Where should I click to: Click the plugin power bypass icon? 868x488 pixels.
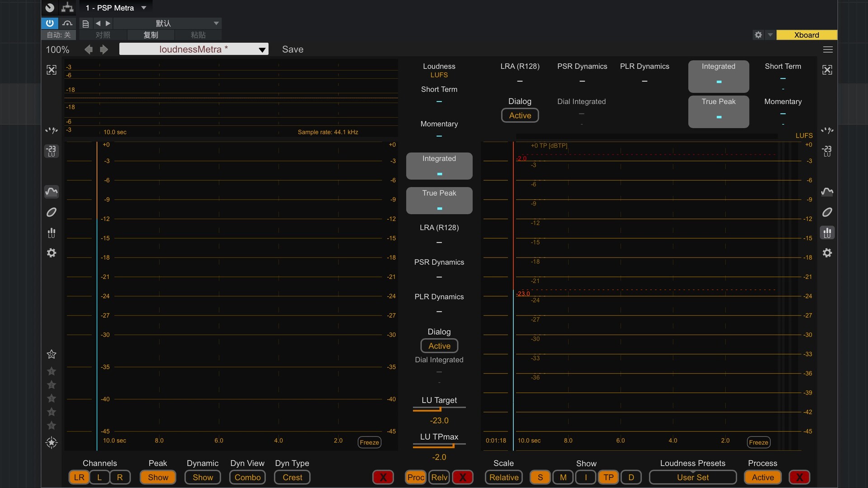pos(50,23)
